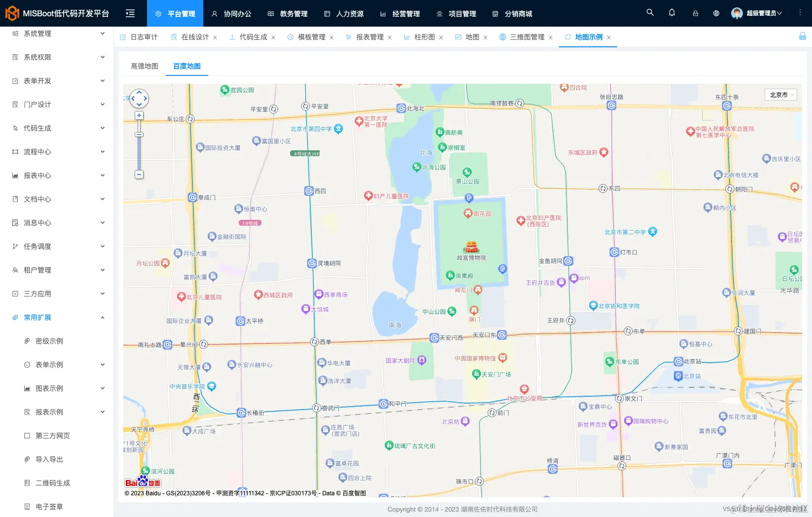Expand the 表单示例 submenu

click(57, 365)
